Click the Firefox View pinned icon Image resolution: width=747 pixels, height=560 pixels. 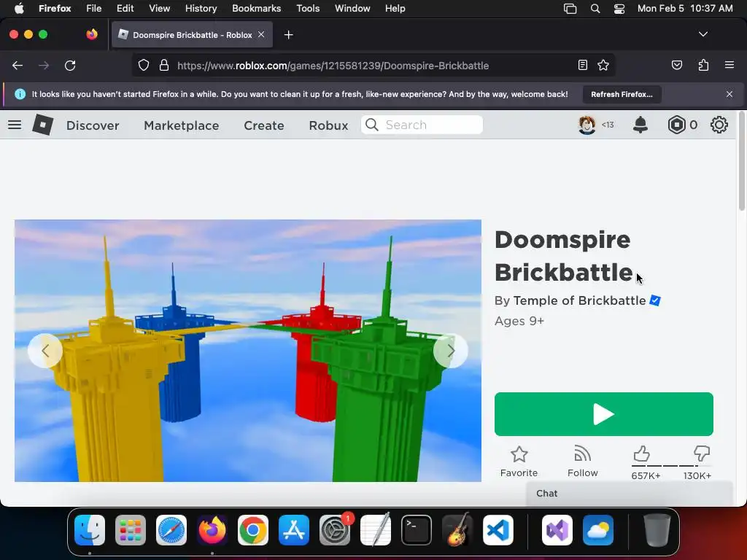(91, 34)
